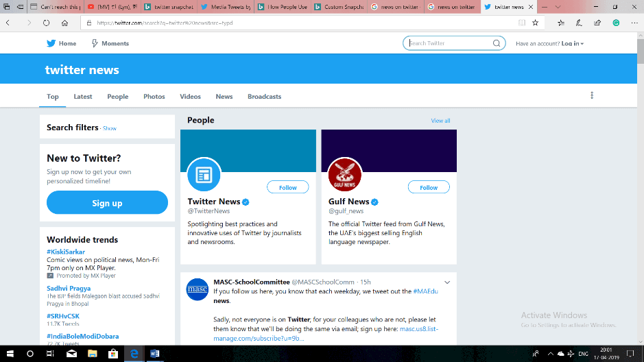Click the Twitter bird Home icon
644x362 pixels.
[x=51, y=43]
